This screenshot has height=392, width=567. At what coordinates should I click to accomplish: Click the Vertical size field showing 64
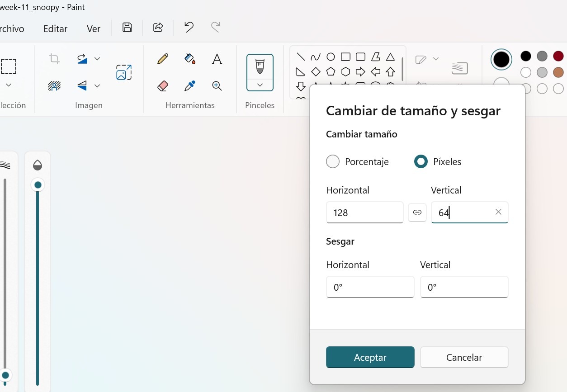[x=470, y=213]
